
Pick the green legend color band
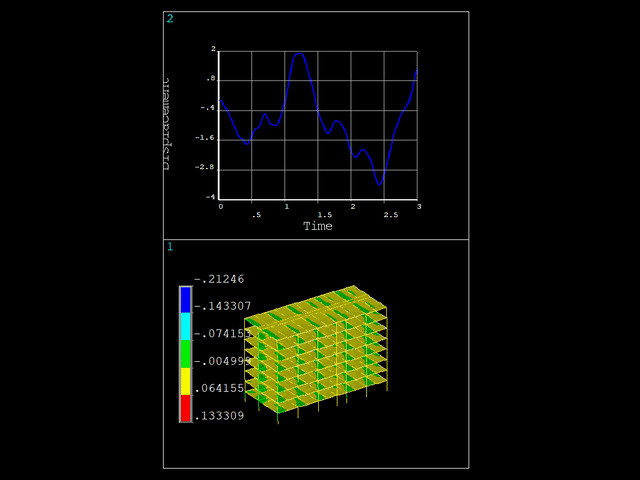186,354
